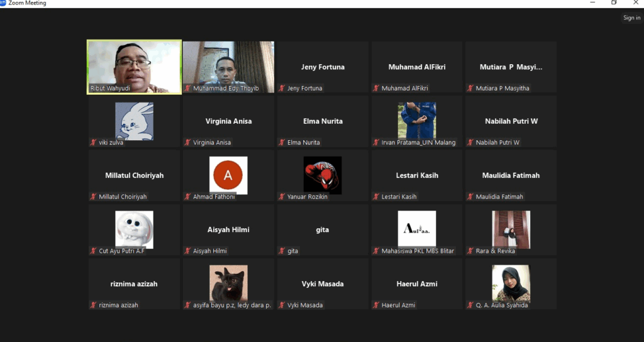Click the muted mic icon by Lestari Kasih

[376, 197]
